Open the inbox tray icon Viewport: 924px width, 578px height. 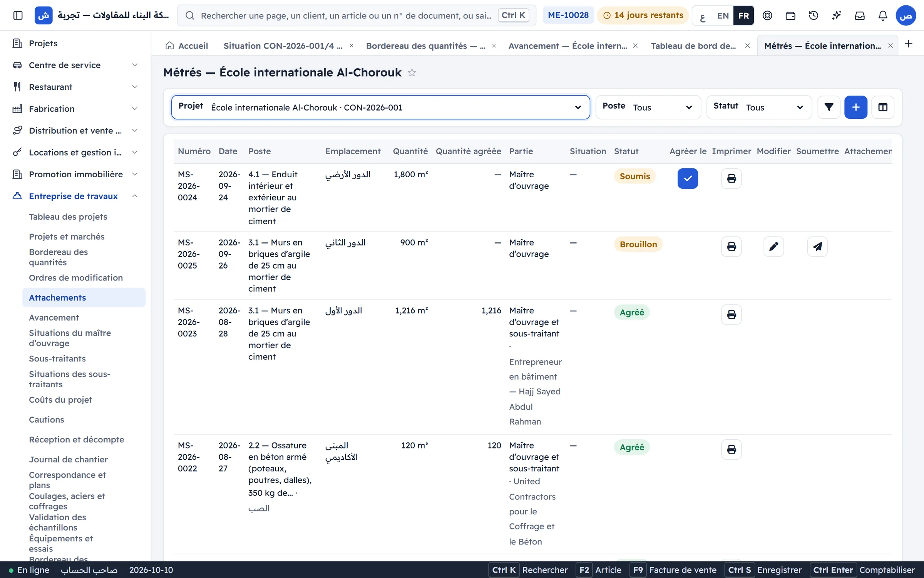pos(860,15)
